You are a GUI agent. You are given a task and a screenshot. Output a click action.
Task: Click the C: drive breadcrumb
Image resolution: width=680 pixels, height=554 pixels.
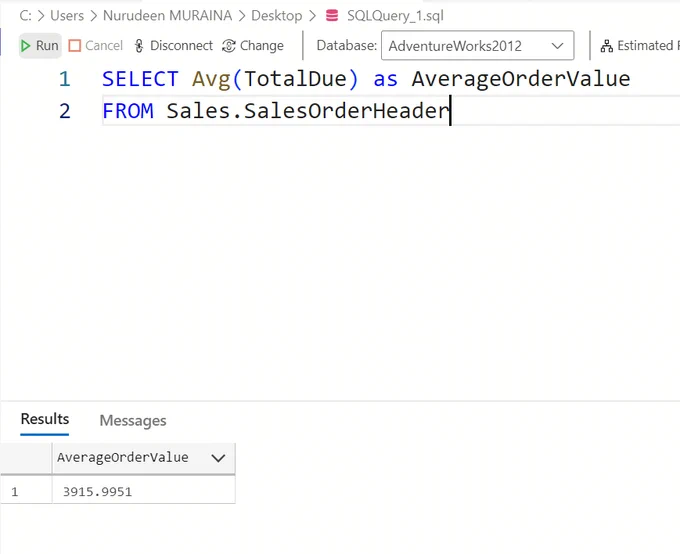point(25,16)
